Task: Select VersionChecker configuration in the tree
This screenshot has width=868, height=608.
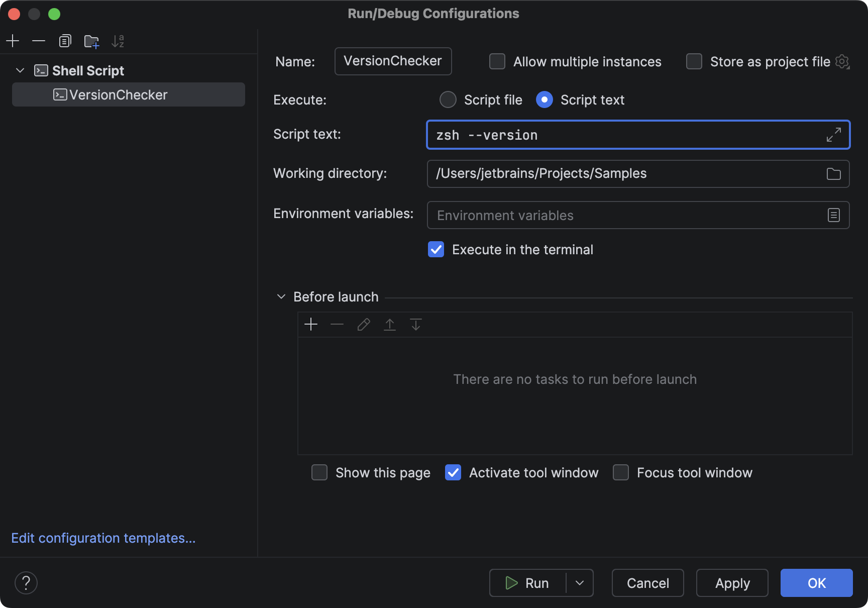Action: tap(129, 94)
